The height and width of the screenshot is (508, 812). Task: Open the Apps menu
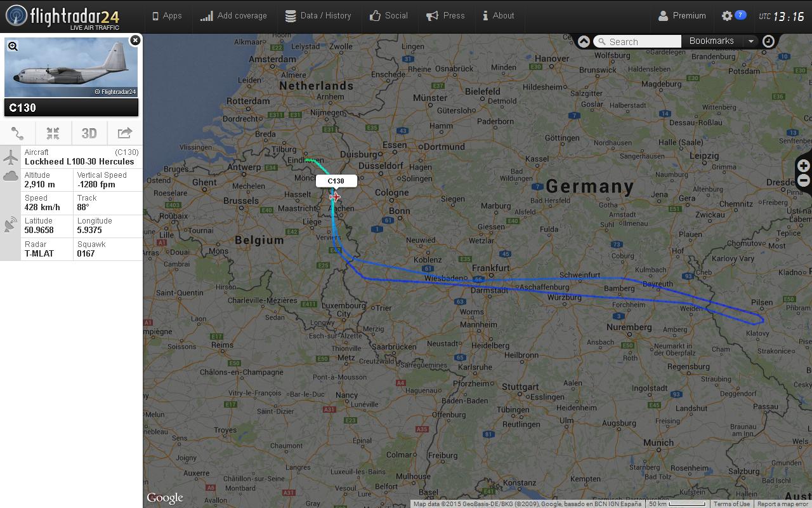pyautogui.click(x=167, y=16)
